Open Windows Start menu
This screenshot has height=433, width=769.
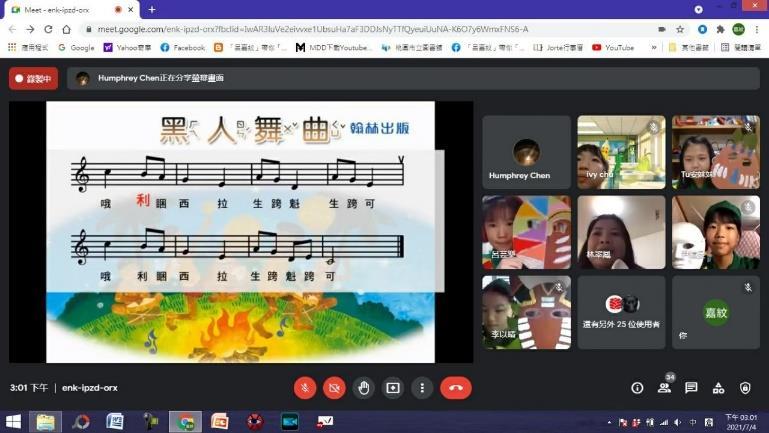(x=13, y=422)
